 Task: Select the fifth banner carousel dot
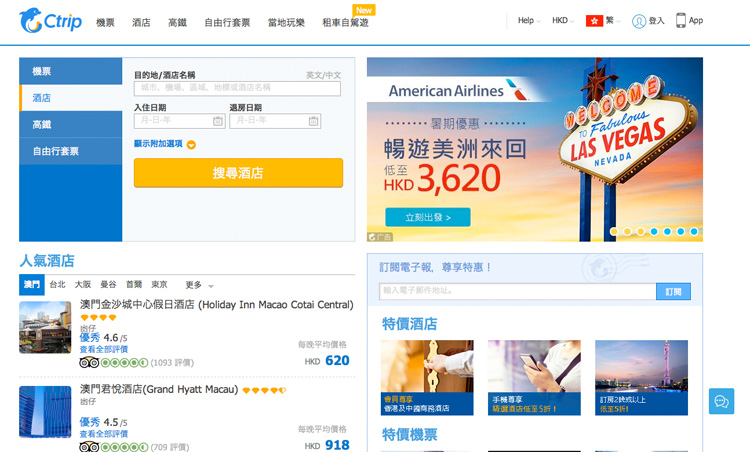[668, 232]
